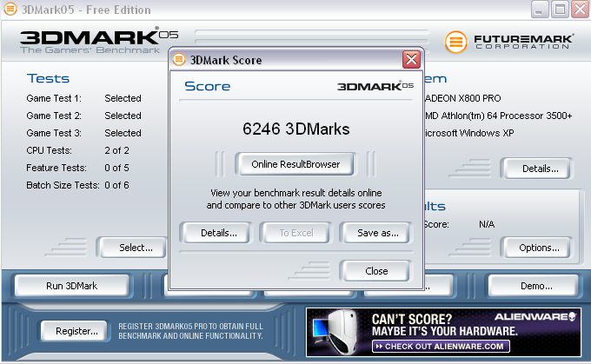Click the Feature Tests 0 of 5 value

[x=116, y=168]
